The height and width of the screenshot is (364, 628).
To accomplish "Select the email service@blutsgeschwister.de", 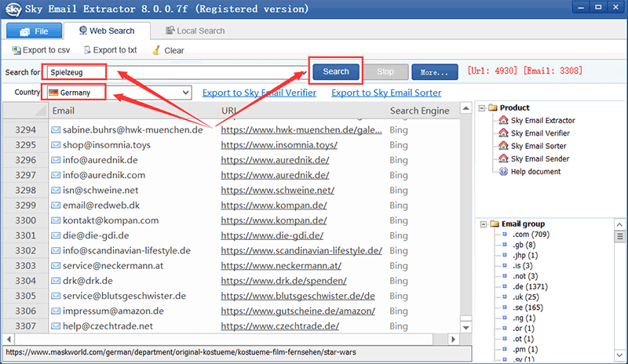I will (x=124, y=296).
